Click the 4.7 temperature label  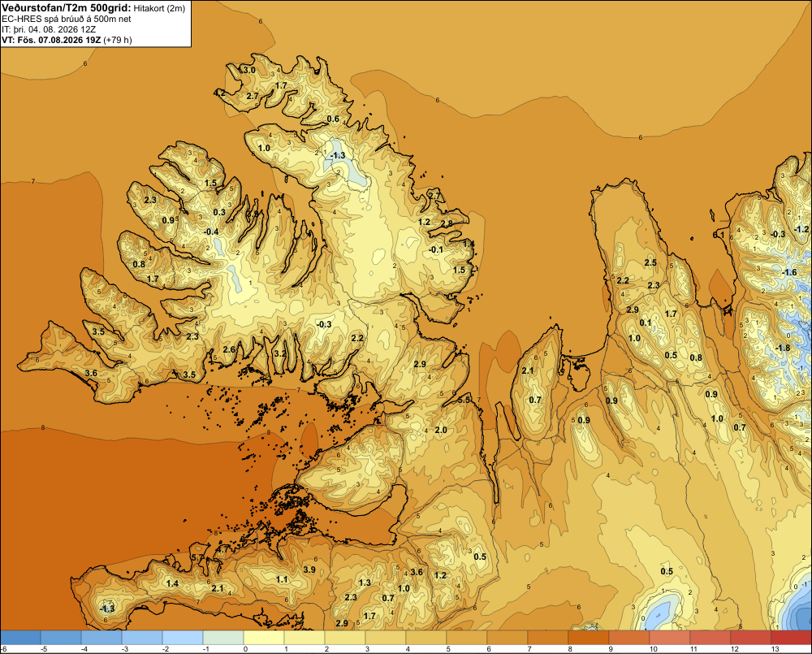(222, 549)
